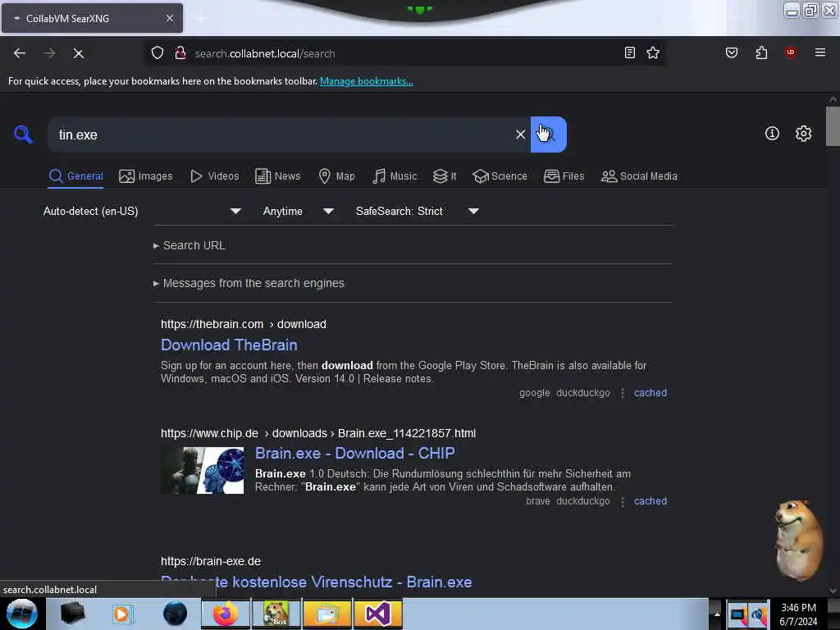Screen dimensions: 840x630
Task: Toggle reader view icon in address bar
Action: [630, 52]
